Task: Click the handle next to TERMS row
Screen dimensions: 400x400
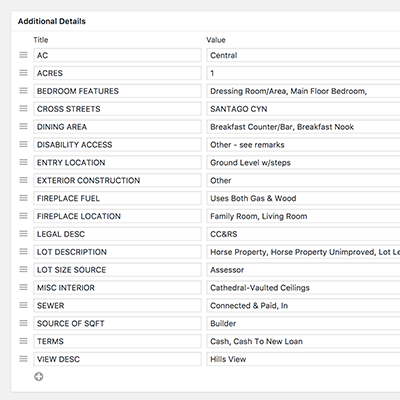Action: coord(23,341)
